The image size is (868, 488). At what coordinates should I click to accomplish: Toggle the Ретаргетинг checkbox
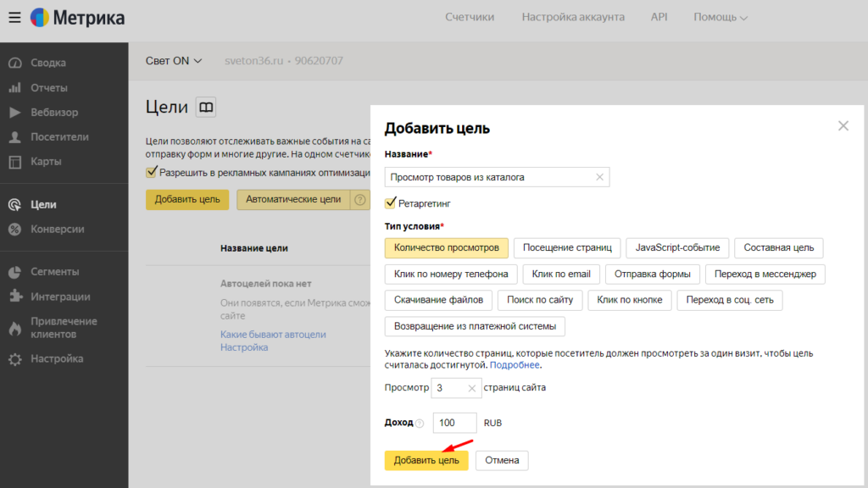(x=391, y=203)
